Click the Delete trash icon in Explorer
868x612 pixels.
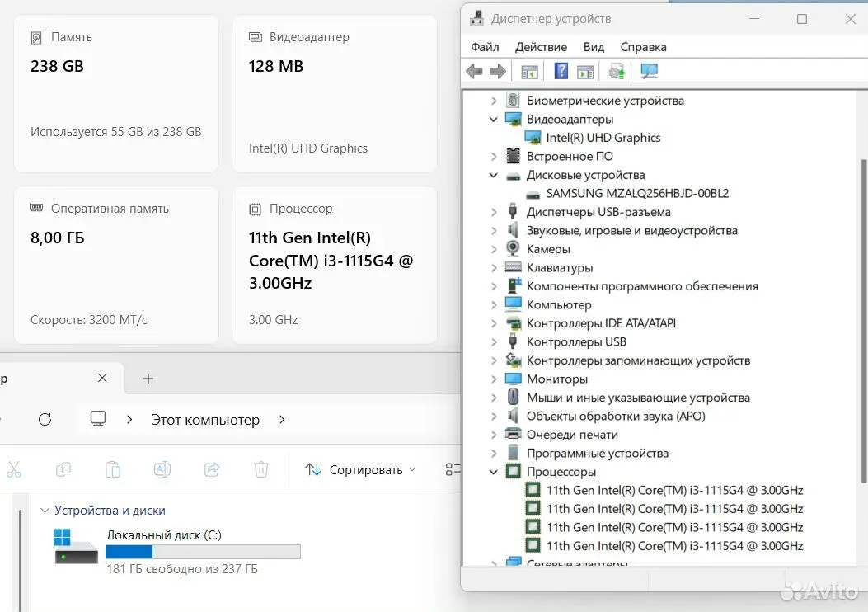point(261,469)
